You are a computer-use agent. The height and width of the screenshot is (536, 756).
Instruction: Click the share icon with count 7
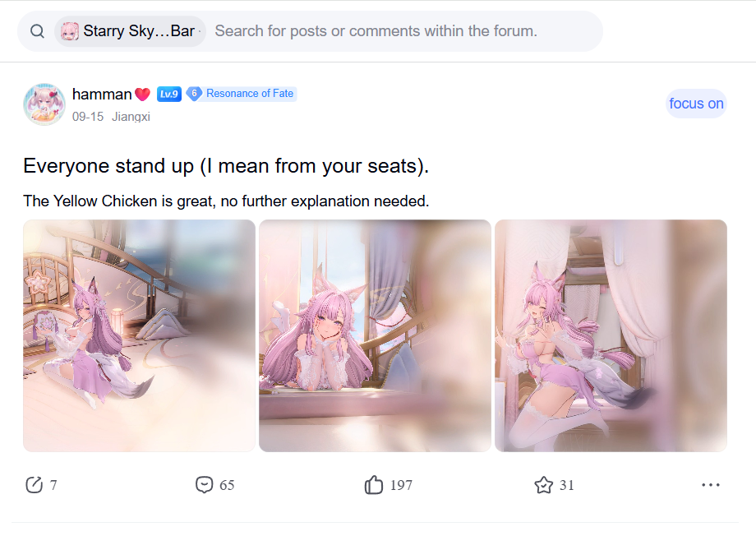34,485
